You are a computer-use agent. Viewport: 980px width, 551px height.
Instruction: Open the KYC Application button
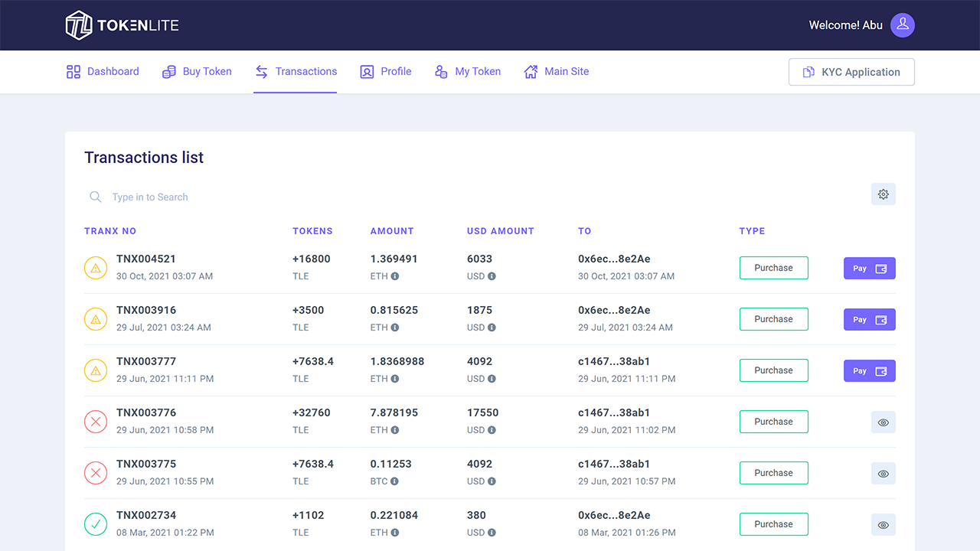coord(851,71)
